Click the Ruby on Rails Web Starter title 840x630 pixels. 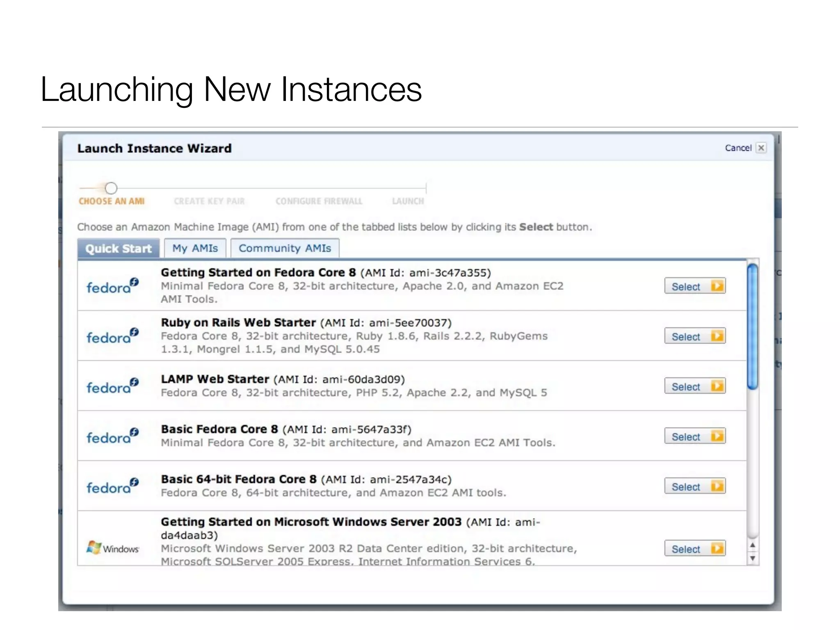pyautogui.click(x=238, y=323)
